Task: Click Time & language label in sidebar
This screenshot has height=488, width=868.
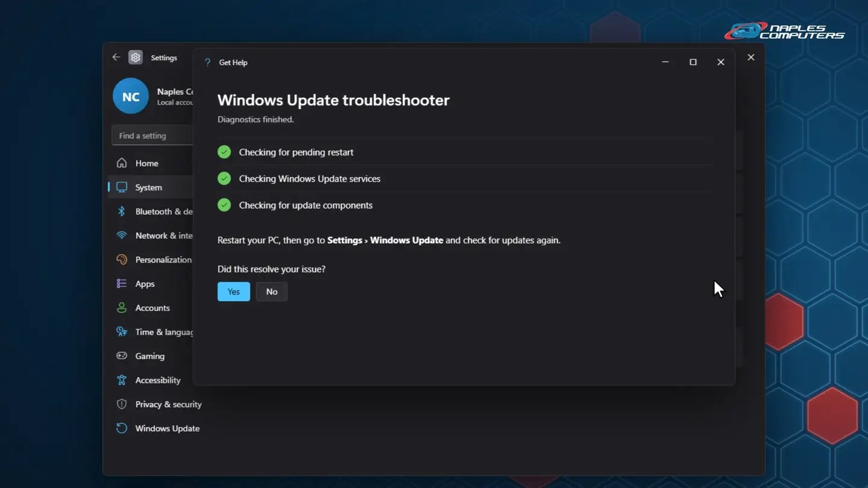Action: pyautogui.click(x=164, y=332)
